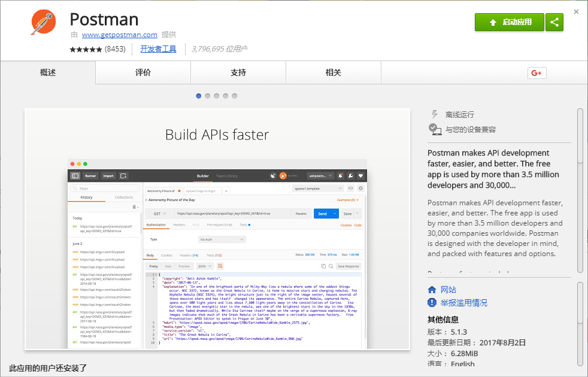Select the fifth carousel dot
588x377 pixels.
click(x=235, y=96)
